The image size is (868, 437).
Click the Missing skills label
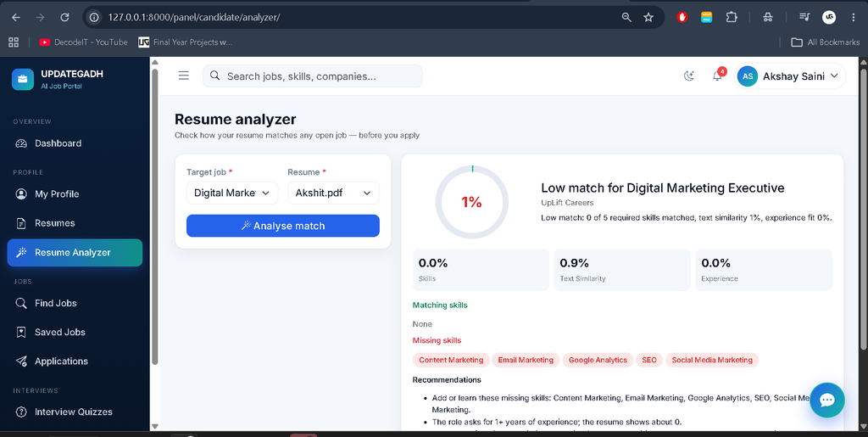click(437, 340)
